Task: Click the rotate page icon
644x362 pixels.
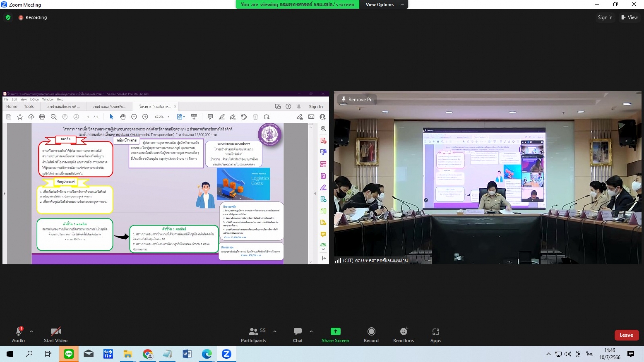Action: pyautogui.click(x=267, y=117)
